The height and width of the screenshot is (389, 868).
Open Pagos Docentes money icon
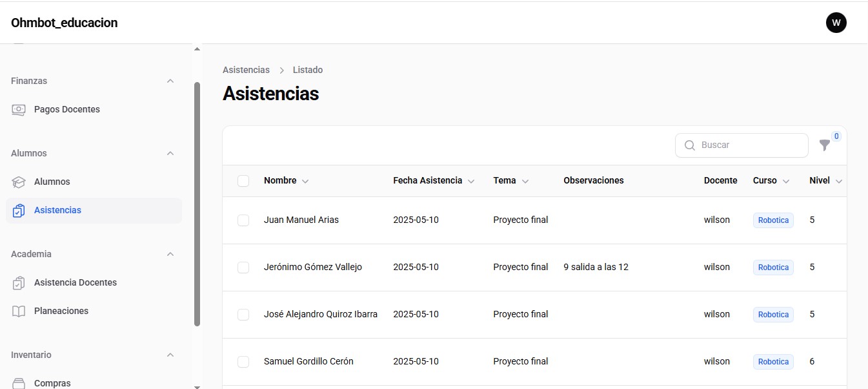pos(19,109)
